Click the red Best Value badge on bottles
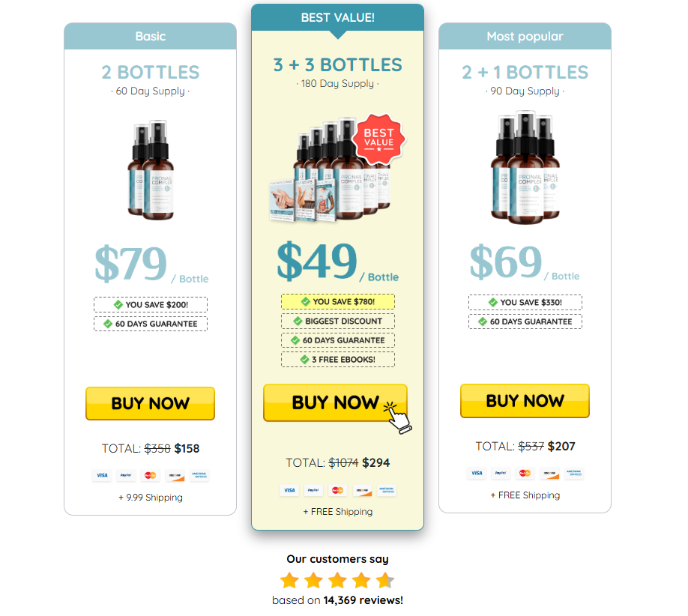The width and height of the screenshot is (688, 616). 378,136
